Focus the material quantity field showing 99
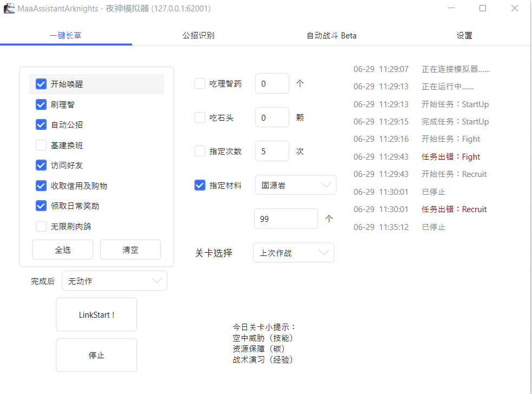532x394 pixels. click(286, 219)
